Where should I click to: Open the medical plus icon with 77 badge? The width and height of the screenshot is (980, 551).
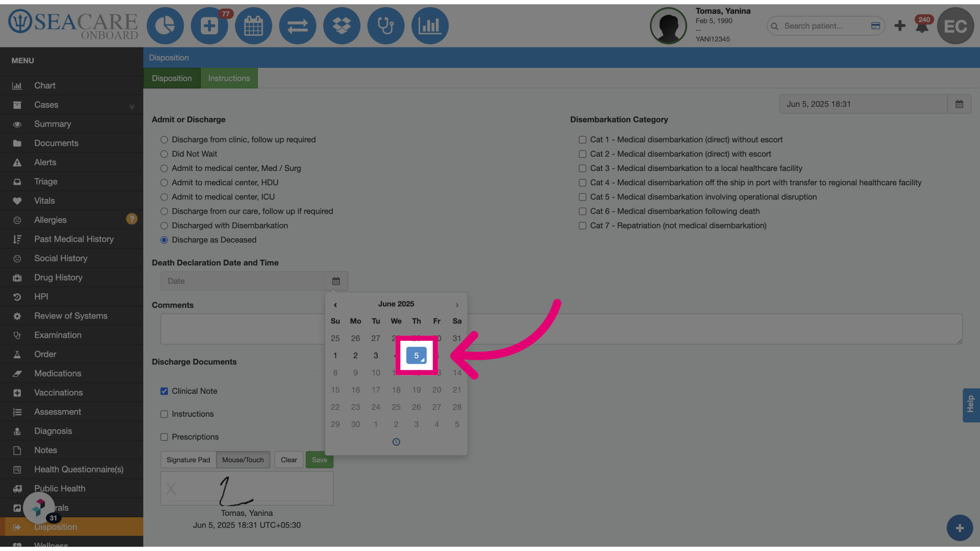[209, 26]
